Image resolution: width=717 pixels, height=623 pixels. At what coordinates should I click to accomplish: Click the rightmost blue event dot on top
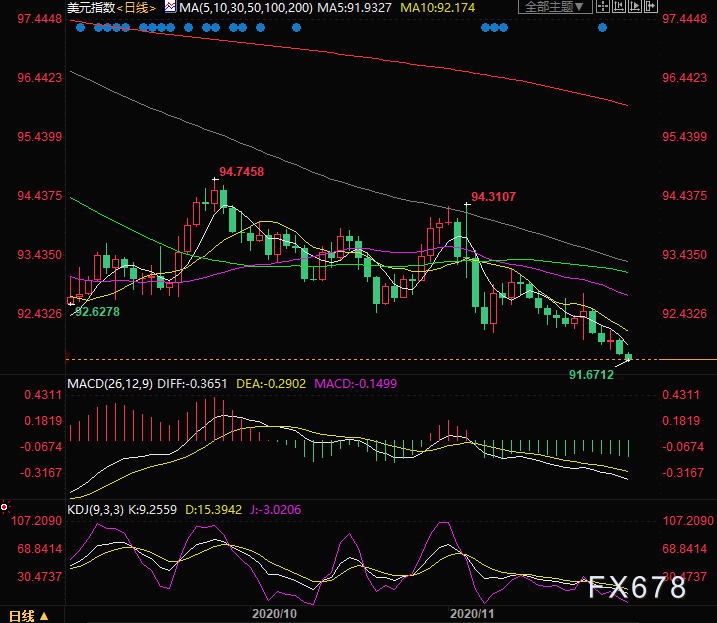(x=602, y=27)
